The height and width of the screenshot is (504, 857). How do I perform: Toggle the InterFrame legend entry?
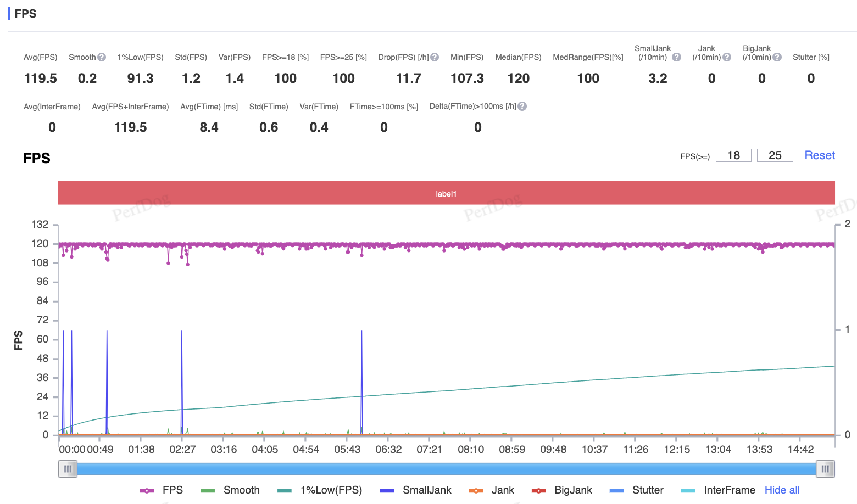click(x=718, y=490)
